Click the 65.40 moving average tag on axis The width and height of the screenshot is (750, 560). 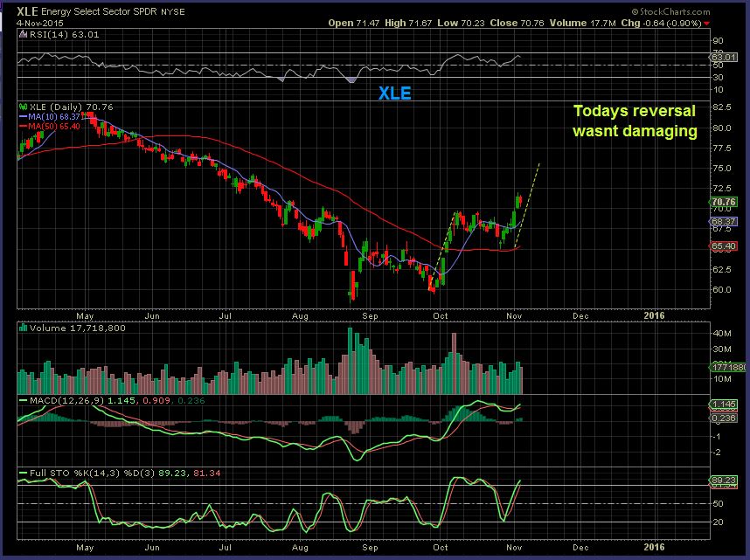coord(723,246)
